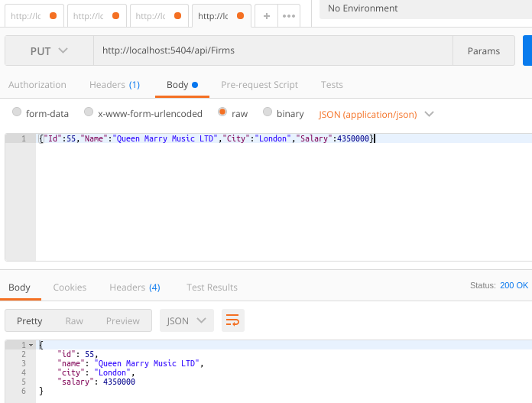The height and width of the screenshot is (403, 532).
Task: Select the x-www-form-urlencoded option
Action: coord(89,112)
